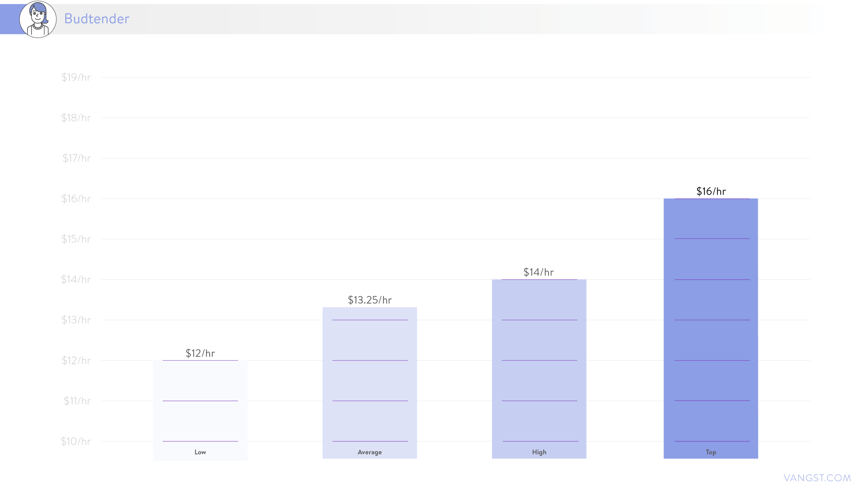868x488 pixels.
Task: Click the Top category label
Action: pos(711,452)
